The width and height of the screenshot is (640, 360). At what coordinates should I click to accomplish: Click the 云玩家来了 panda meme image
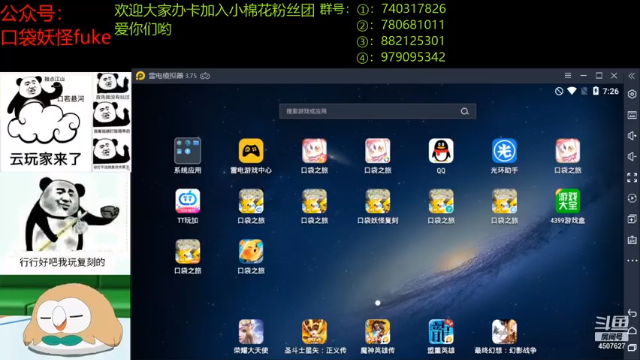pos(46,122)
